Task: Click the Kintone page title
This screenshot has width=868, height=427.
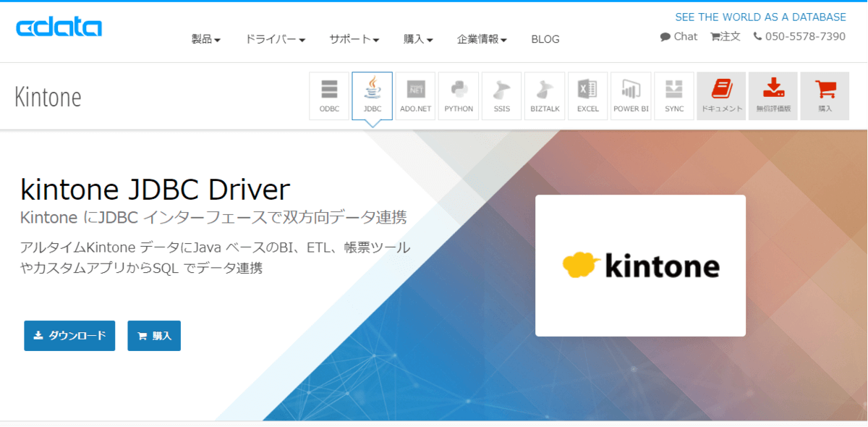Action: point(48,97)
